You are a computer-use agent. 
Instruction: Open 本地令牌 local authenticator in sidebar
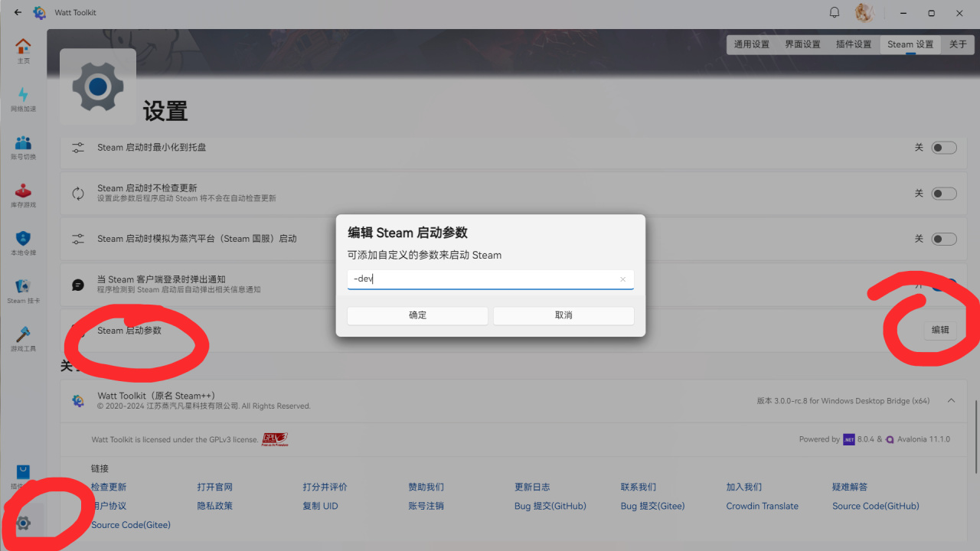tap(23, 243)
